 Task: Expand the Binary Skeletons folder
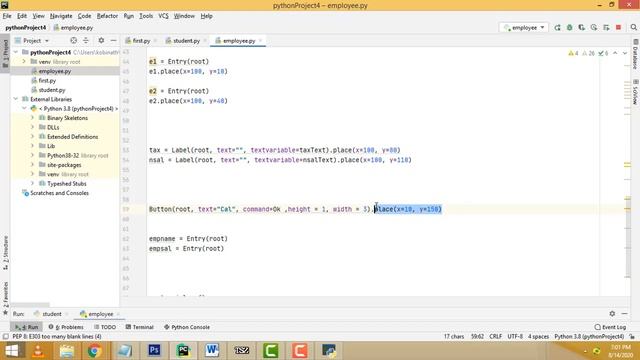pos(33,118)
